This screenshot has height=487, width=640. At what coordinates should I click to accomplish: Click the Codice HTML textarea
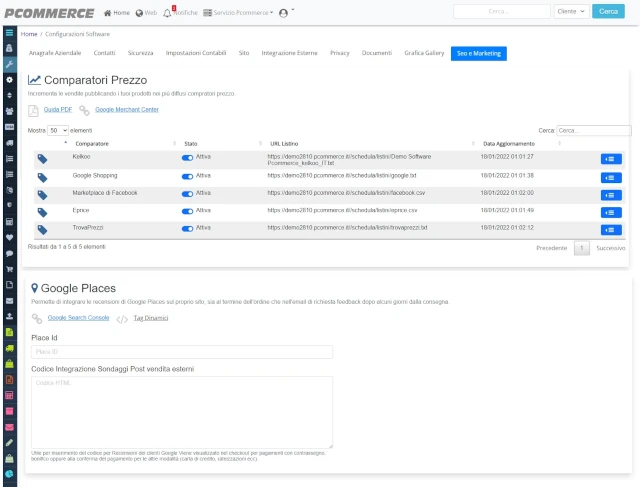click(182, 412)
